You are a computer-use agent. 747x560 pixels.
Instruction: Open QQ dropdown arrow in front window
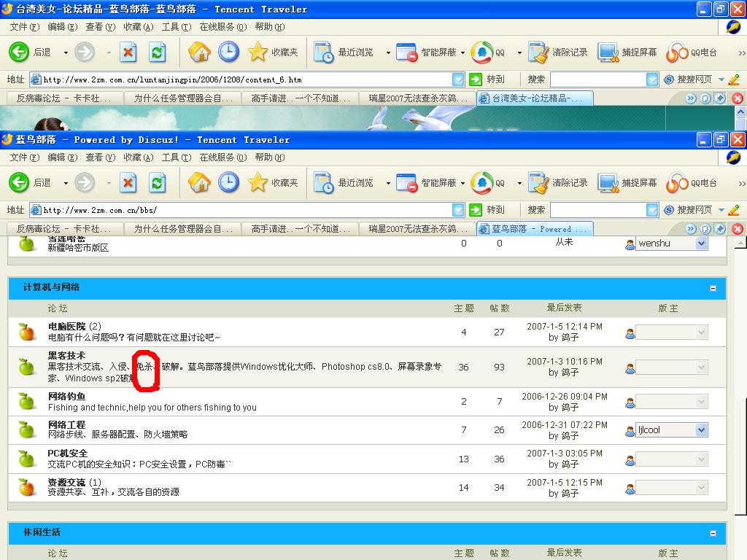pyautogui.click(x=519, y=183)
